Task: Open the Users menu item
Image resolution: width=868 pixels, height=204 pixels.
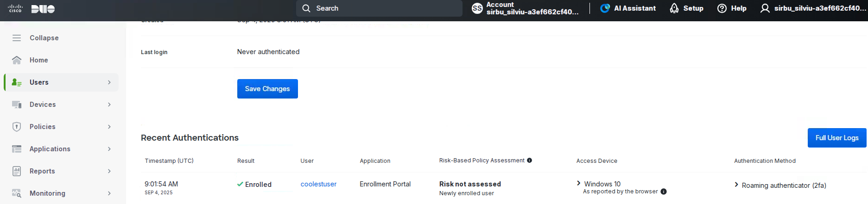Action: point(61,82)
